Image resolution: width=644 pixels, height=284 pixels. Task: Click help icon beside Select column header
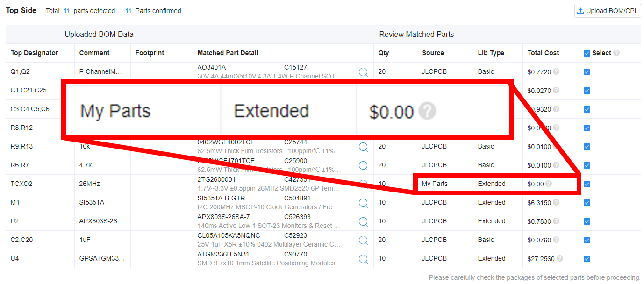point(616,53)
